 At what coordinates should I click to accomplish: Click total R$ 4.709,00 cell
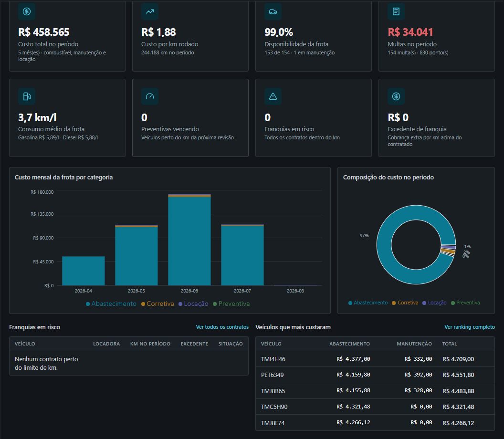(458, 359)
